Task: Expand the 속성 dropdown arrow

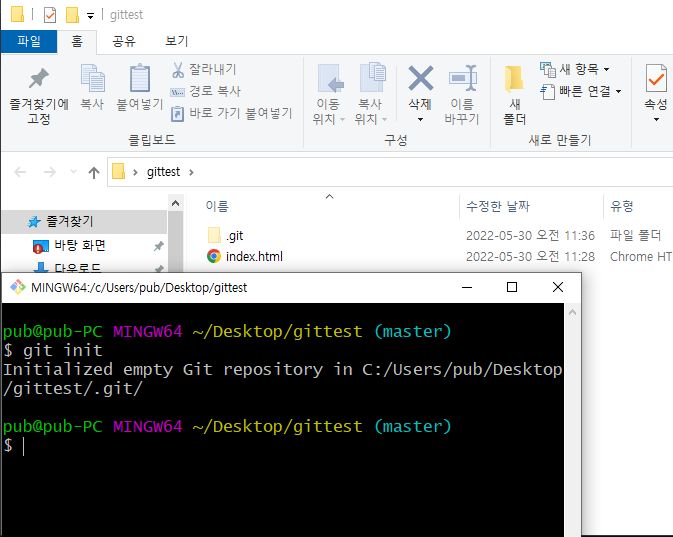Action: pos(656,119)
